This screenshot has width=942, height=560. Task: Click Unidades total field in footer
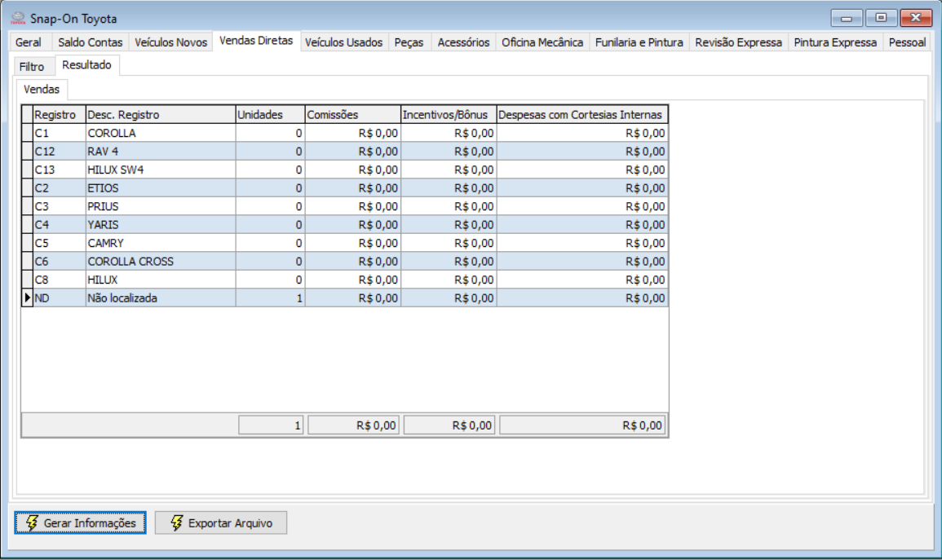click(271, 425)
